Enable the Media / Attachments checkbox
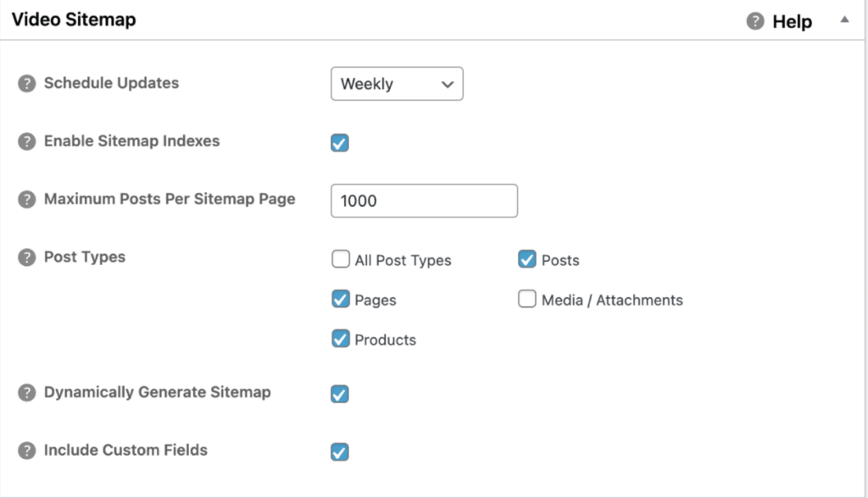868x498 pixels. coord(526,299)
